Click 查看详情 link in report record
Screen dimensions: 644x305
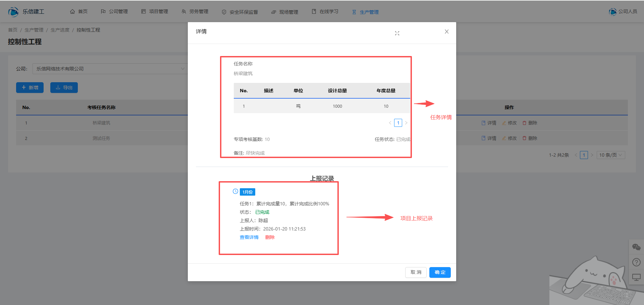[x=249, y=237]
